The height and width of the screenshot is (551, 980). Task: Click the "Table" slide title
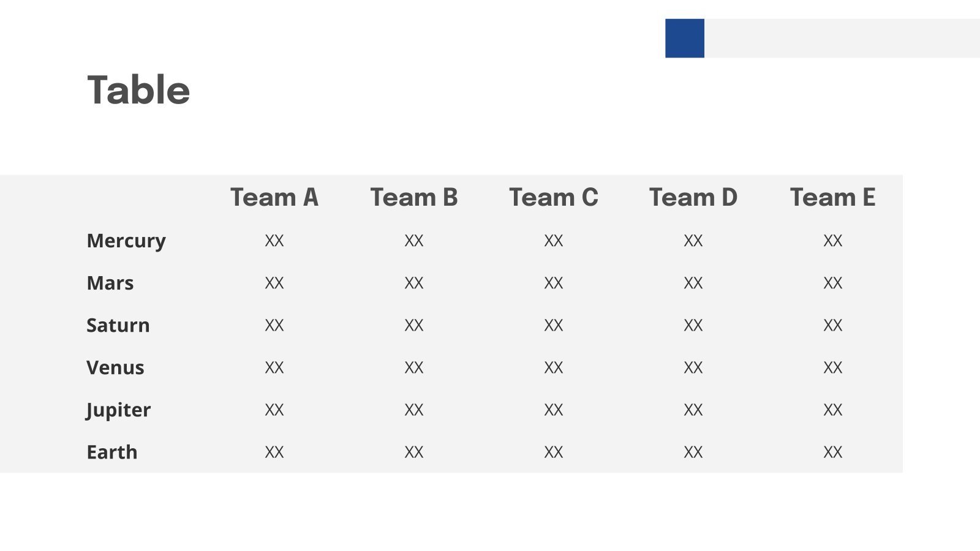click(x=138, y=90)
